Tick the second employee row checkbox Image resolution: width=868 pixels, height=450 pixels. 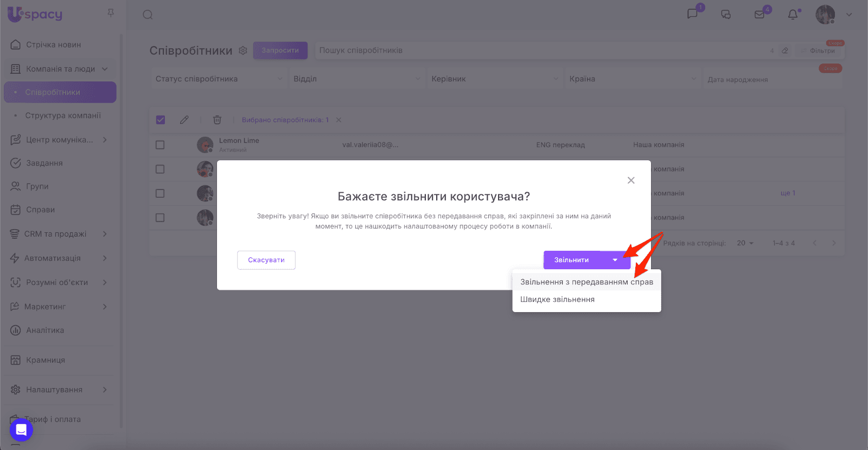[x=160, y=169]
